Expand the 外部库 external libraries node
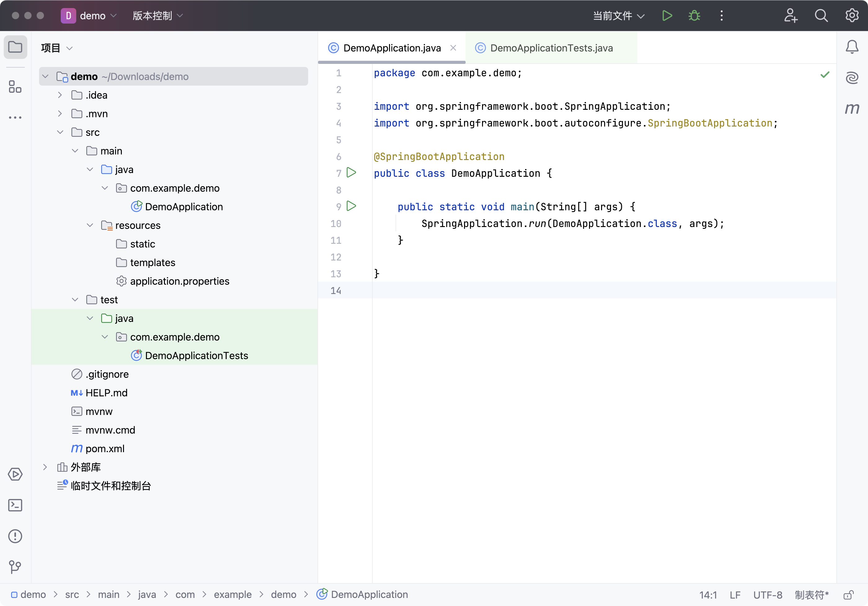This screenshot has height=606, width=868. [45, 467]
